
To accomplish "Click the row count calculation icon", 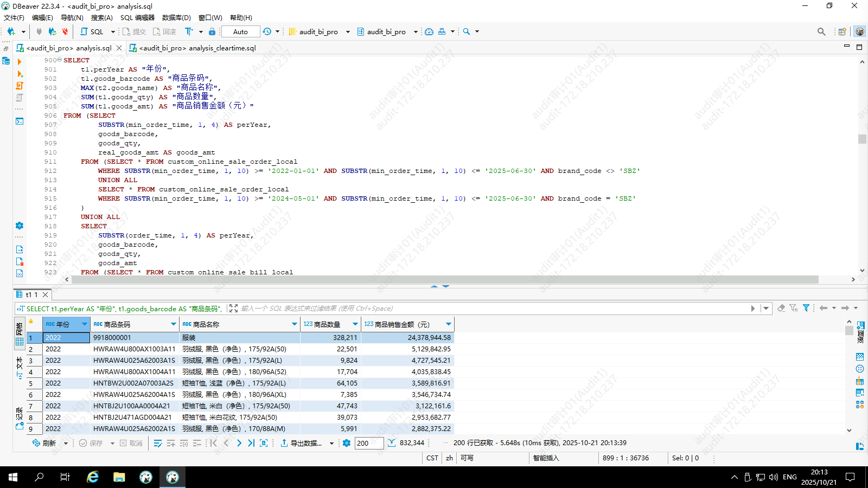I will pyautogui.click(x=392, y=443).
